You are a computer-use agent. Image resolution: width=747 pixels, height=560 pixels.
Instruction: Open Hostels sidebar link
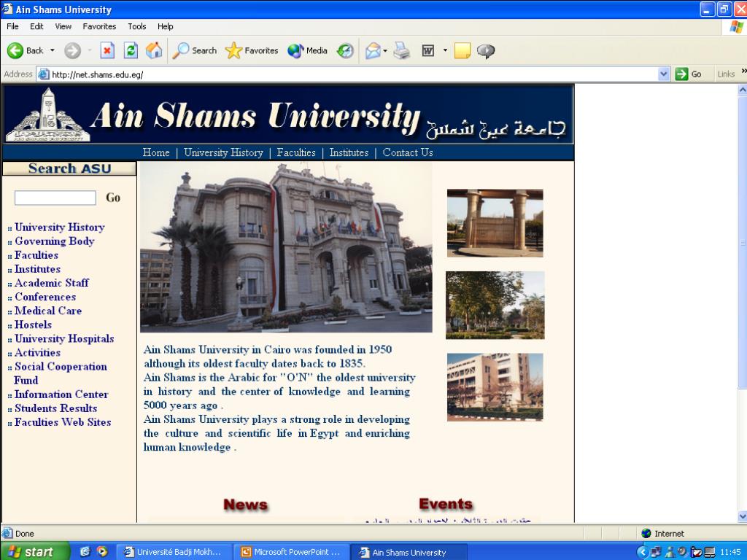(33, 324)
